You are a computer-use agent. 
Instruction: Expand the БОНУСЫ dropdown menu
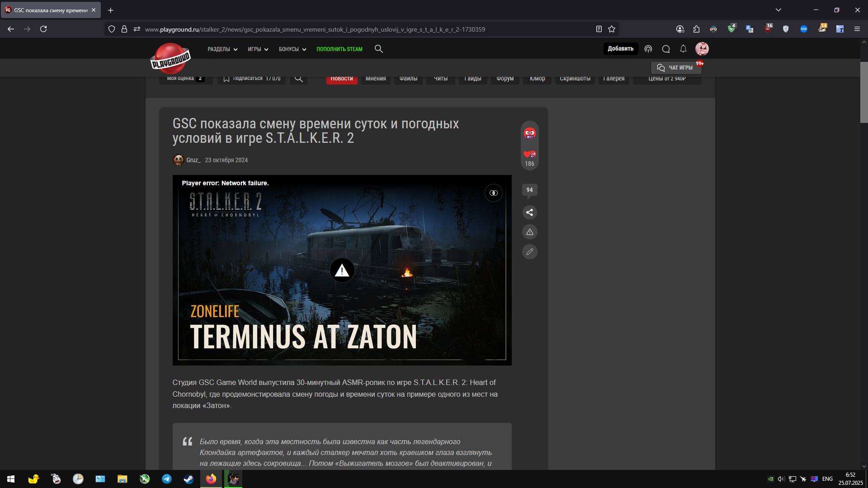(292, 49)
